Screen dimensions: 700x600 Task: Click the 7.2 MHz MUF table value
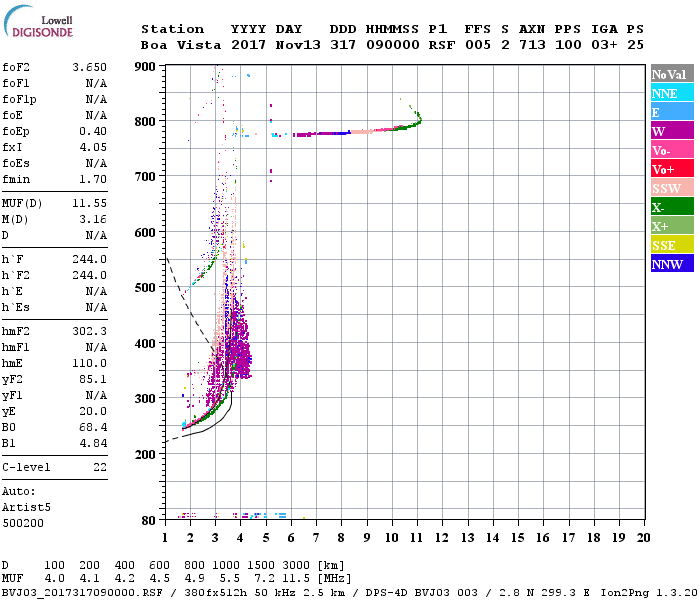(x=265, y=579)
